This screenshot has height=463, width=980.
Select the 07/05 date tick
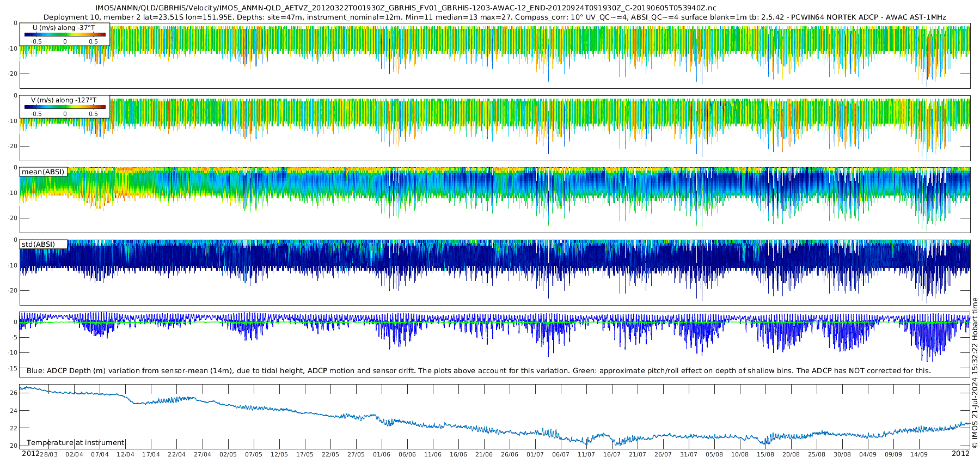point(253,454)
